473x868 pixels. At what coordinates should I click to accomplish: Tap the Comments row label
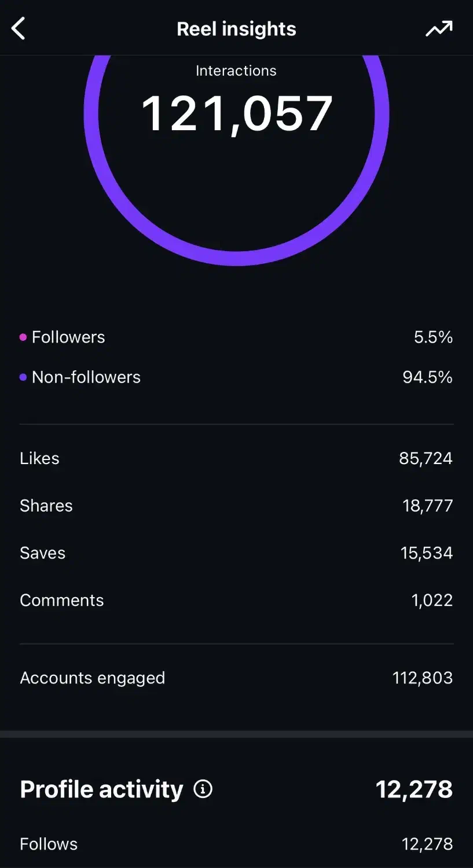62,601
